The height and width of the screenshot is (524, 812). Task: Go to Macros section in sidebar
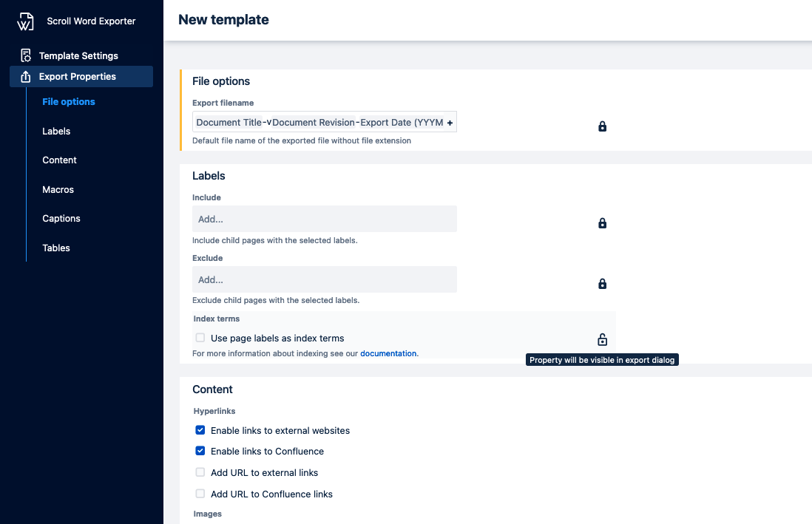58,190
